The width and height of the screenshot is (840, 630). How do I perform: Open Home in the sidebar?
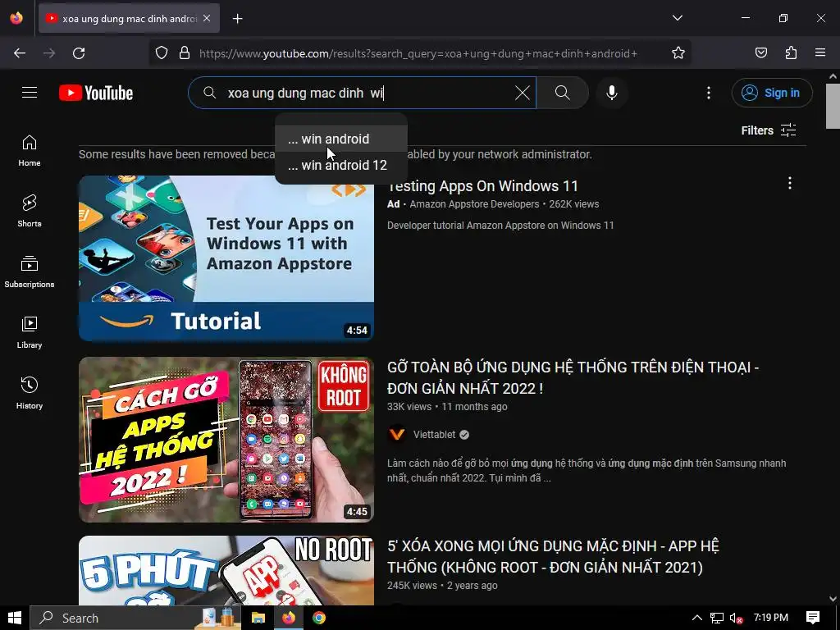(x=30, y=151)
